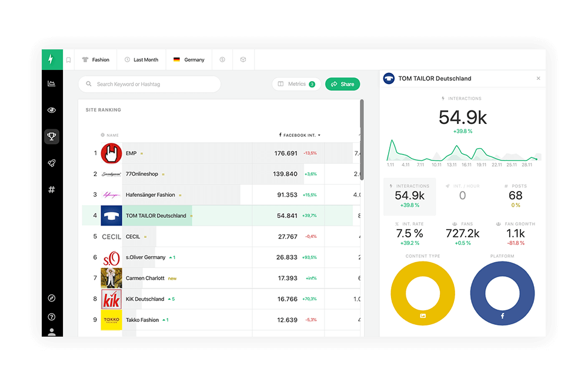Image resolution: width=588 pixels, height=386 pixels.
Task: Click the bookmark icon in top bar
Action: pyautogui.click(x=68, y=60)
